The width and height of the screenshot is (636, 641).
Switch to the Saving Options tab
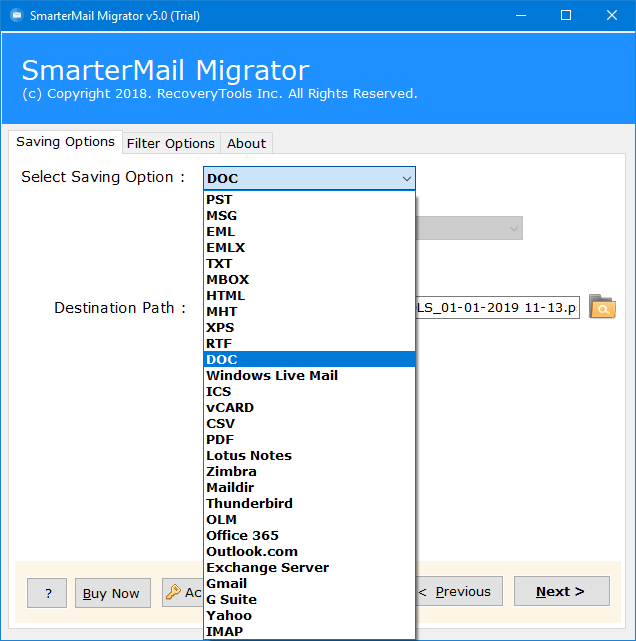coord(65,142)
